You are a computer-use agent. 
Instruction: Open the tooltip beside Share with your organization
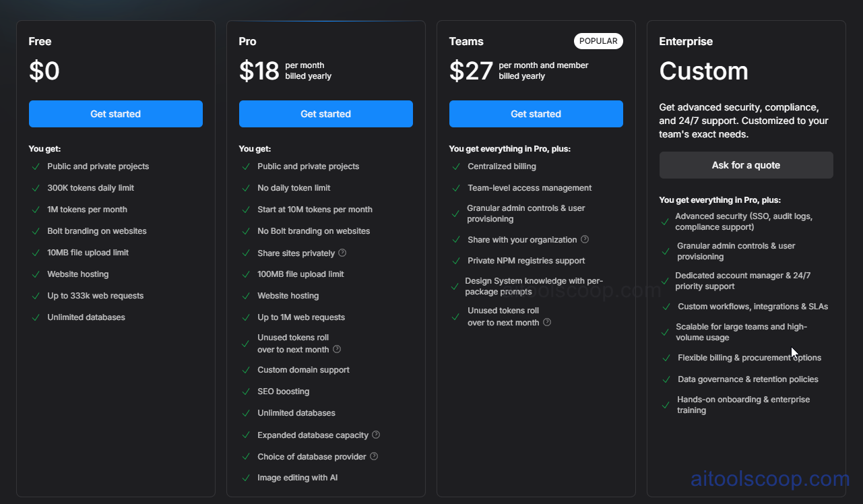click(585, 239)
